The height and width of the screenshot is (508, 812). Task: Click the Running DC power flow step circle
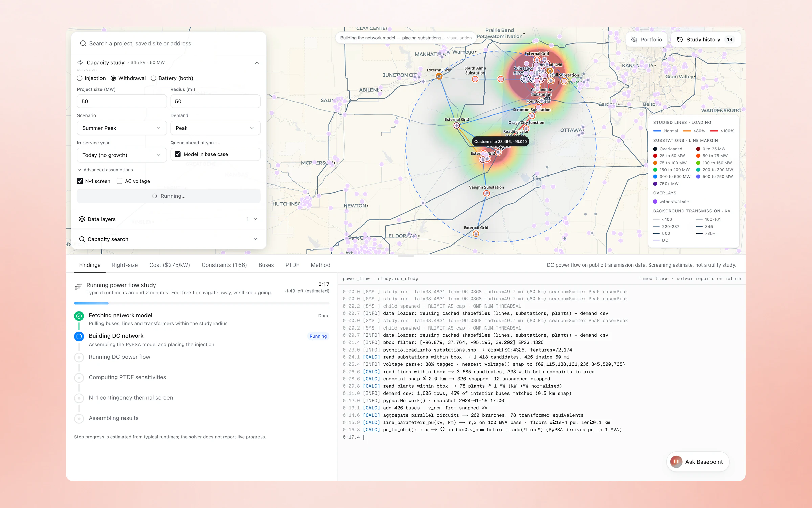[x=79, y=357]
